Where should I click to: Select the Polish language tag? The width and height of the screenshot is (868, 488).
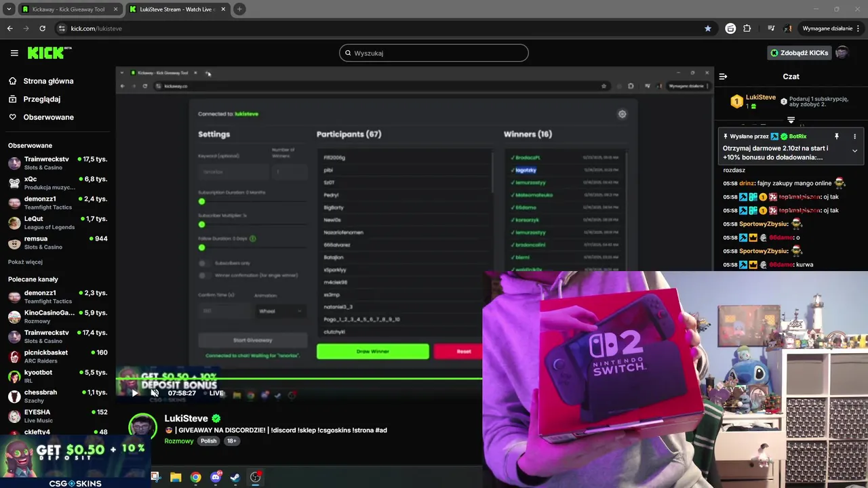208,441
